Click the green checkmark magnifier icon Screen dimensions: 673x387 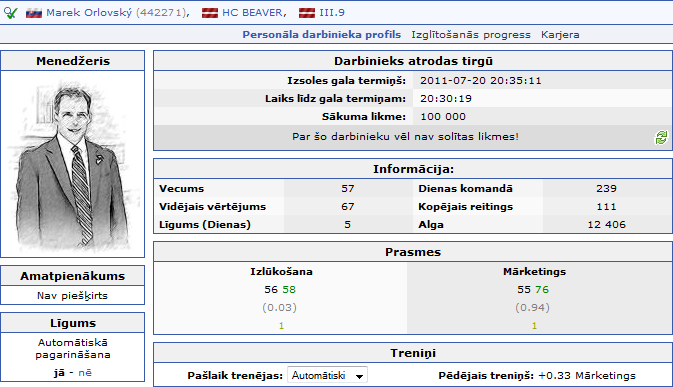point(10,13)
